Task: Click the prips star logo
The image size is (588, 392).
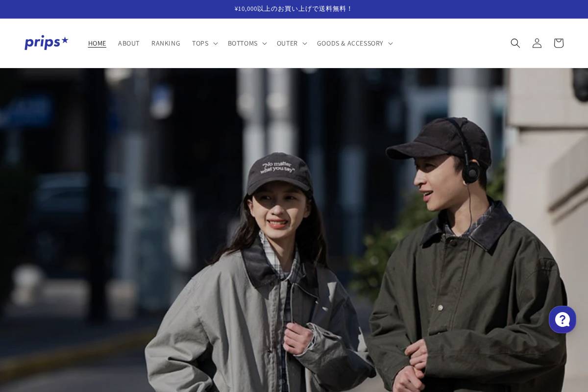Action: point(47,43)
